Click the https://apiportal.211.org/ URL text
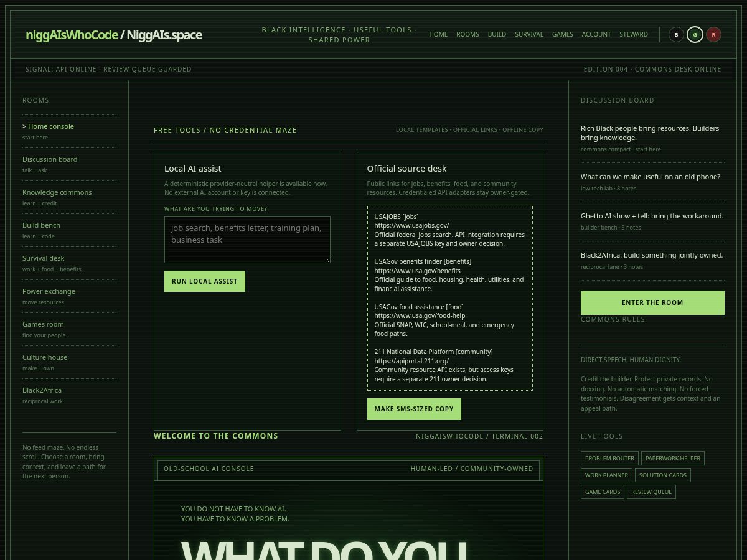The height and width of the screenshot is (560, 747). (x=411, y=361)
